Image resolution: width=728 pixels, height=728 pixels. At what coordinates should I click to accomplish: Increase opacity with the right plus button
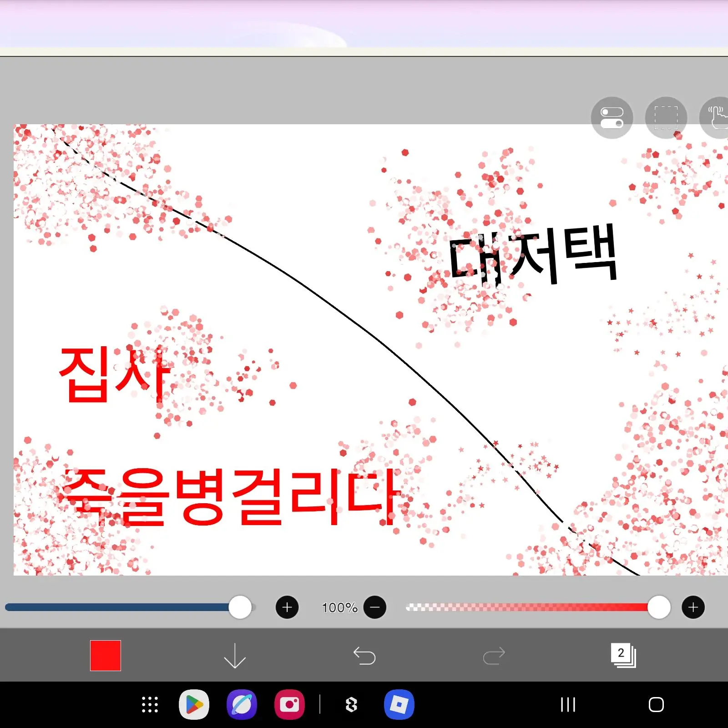[x=693, y=607]
